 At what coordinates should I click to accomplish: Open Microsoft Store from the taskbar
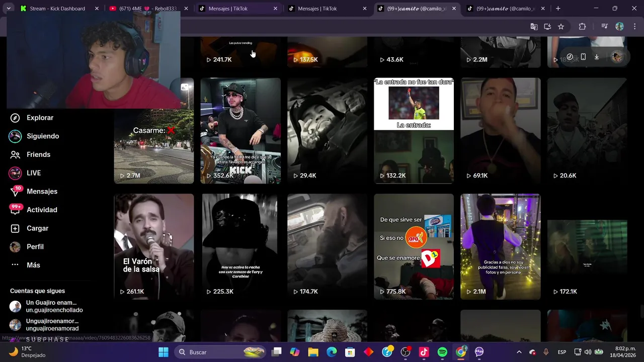click(x=350, y=352)
